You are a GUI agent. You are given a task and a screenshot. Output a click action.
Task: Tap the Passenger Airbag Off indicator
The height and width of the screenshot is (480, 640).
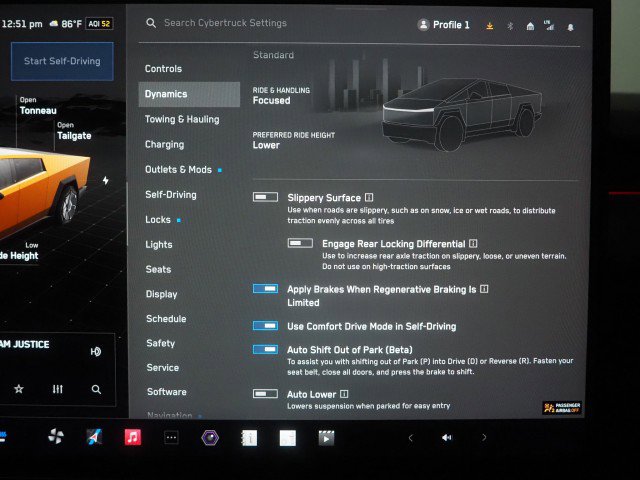tap(562, 407)
